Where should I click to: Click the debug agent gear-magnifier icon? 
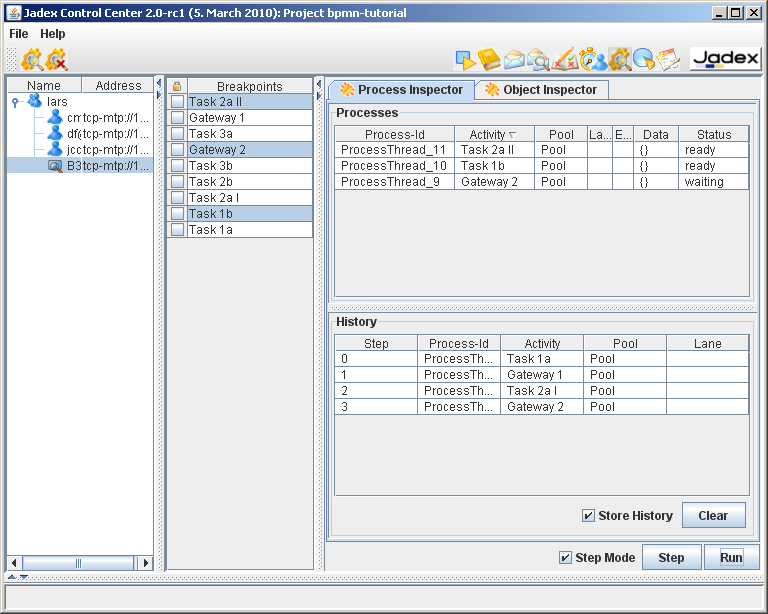pyautogui.click(x=32, y=60)
